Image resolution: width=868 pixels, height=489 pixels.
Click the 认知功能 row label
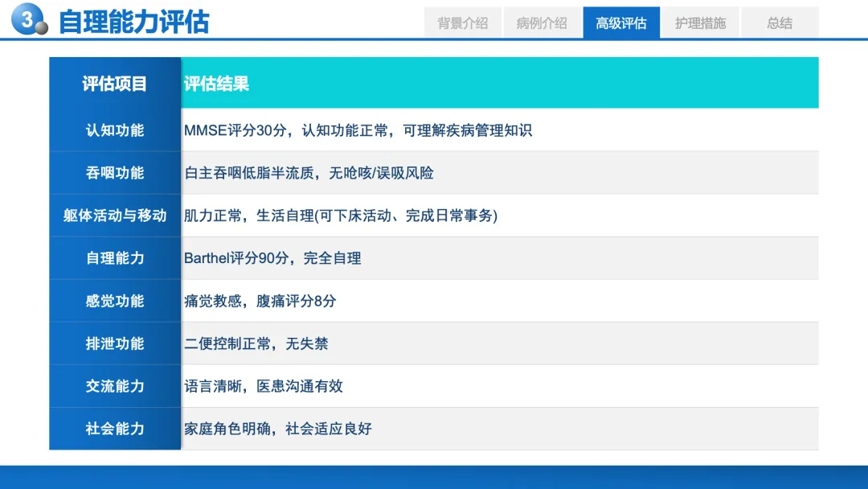click(115, 130)
